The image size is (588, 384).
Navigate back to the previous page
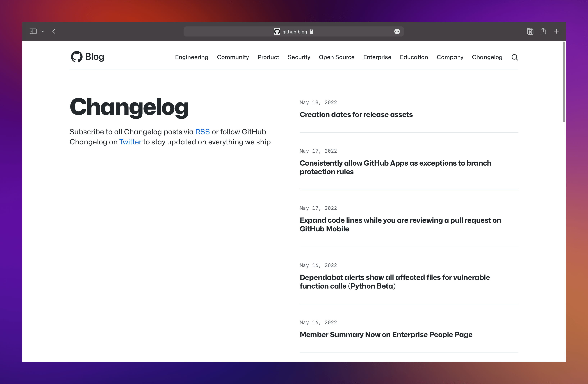click(x=54, y=31)
